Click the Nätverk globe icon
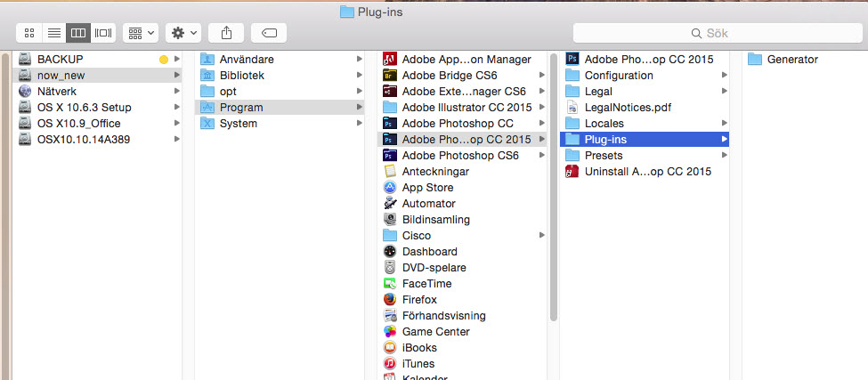This screenshot has height=380, width=868. click(x=26, y=92)
